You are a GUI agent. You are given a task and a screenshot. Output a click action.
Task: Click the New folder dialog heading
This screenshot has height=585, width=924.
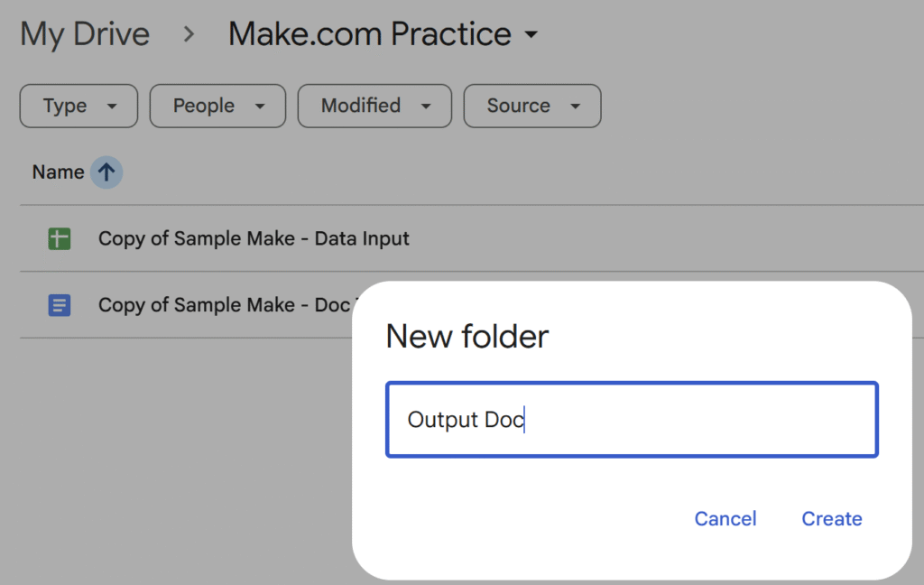click(x=467, y=337)
